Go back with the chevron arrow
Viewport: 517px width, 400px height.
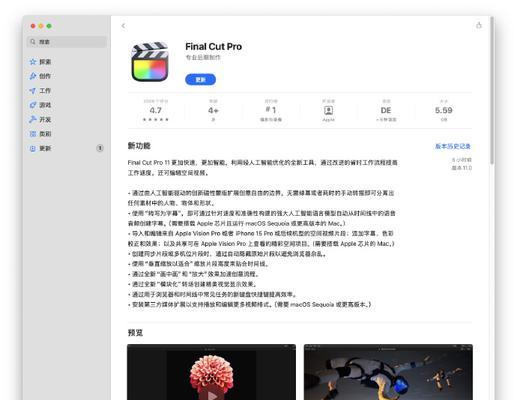pos(123,26)
